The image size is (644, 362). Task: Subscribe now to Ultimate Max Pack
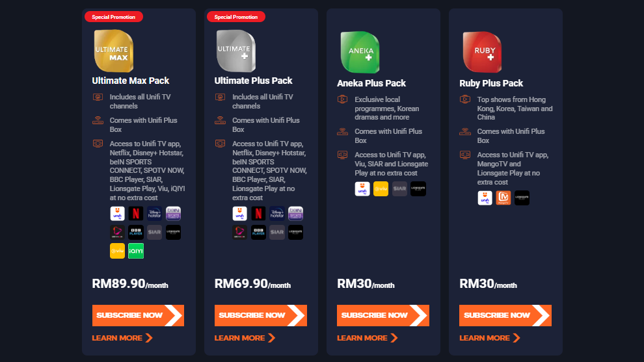[x=138, y=315]
